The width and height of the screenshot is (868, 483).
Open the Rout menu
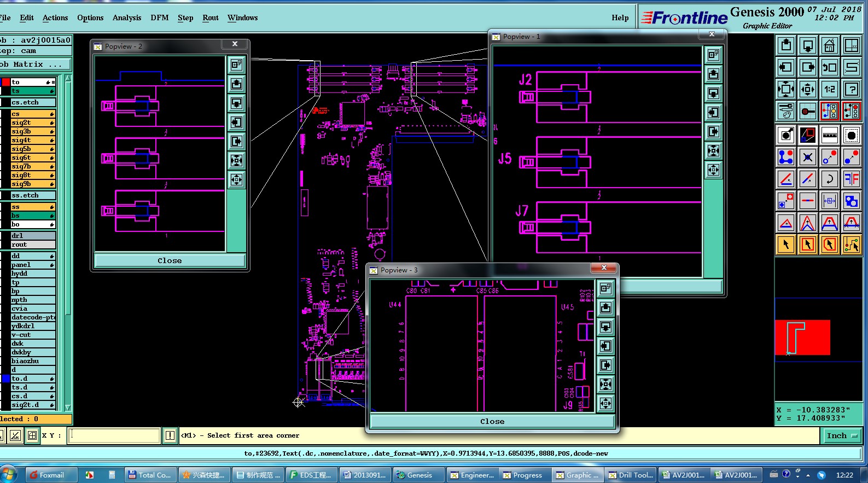211,18
